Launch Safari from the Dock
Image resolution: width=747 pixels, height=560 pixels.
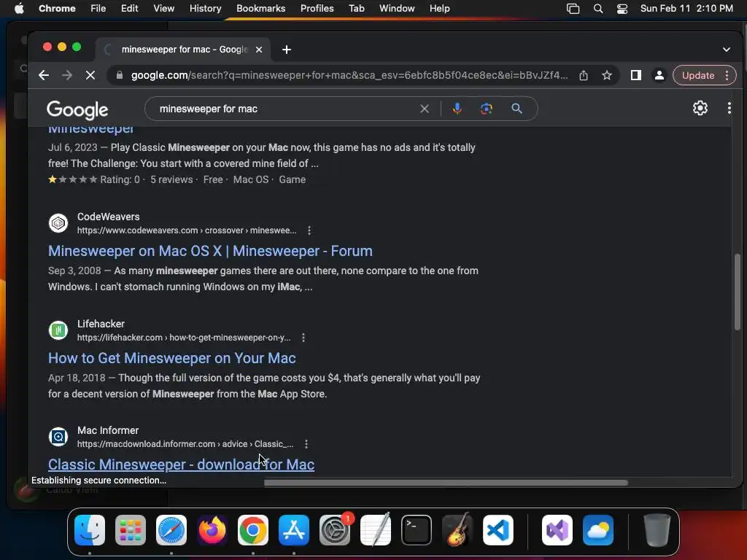171,530
